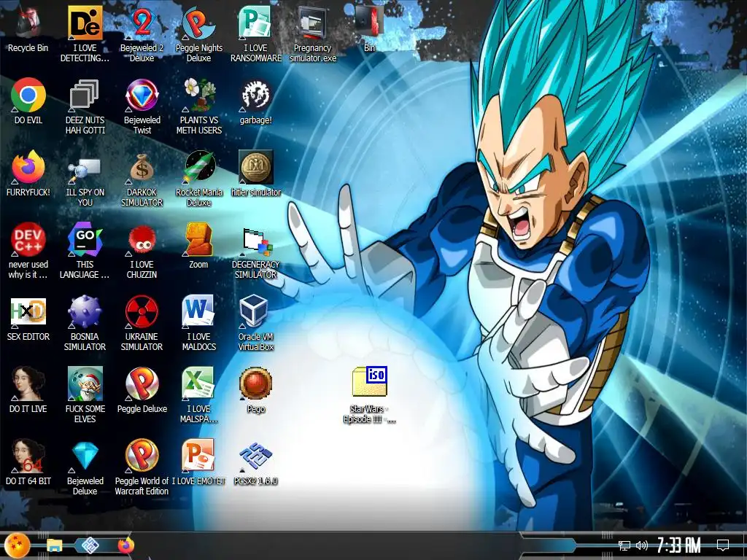Open the Firefox shortcut on the desktop
The image size is (747, 560).
click(28, 167)
